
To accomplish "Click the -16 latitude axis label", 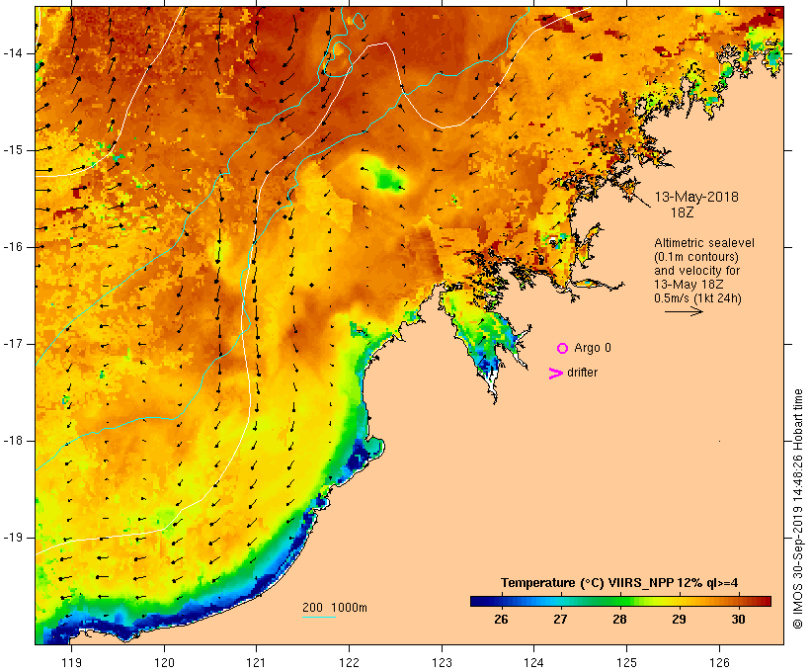I will pos(13,247).
